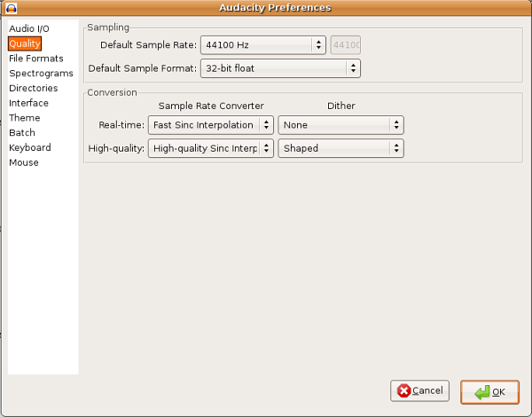Open the Real-time Dither dropdown showing None
Image resolution: width=532 pixels, height=417 pixels.
pyautogui.click(x=341, y=125)
